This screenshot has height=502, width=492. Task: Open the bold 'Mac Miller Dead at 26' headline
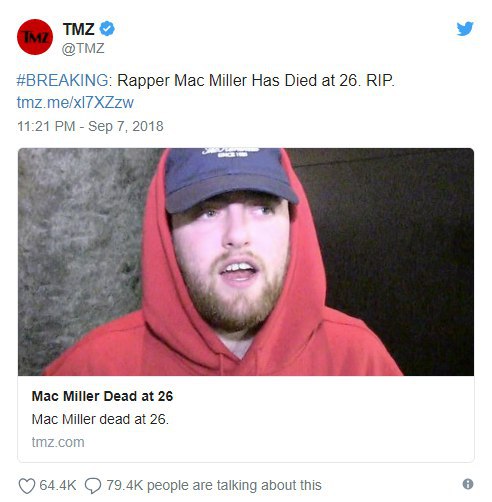102,396
